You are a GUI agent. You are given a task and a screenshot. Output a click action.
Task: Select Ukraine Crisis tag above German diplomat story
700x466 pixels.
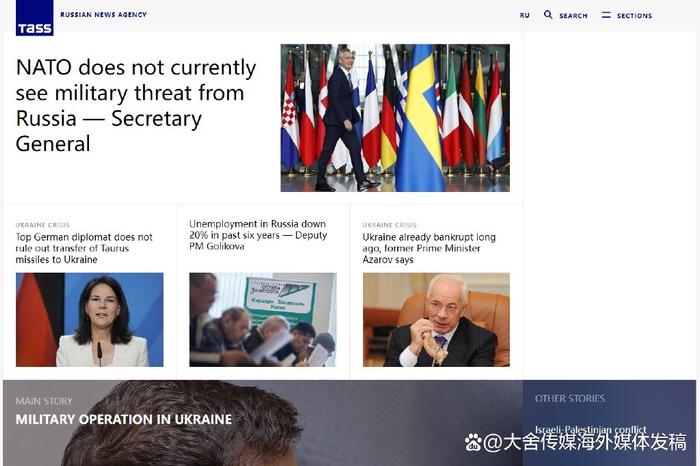[x=43, y=225]
